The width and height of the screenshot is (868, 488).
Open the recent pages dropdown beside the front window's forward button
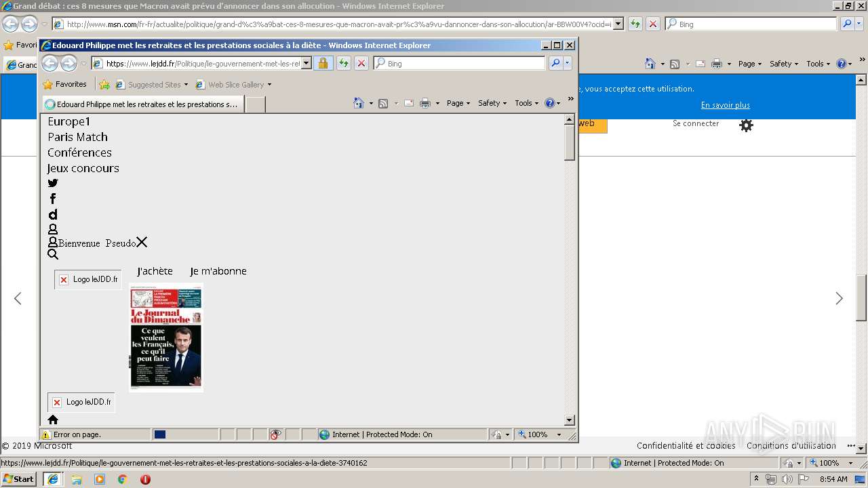point(83,64)
